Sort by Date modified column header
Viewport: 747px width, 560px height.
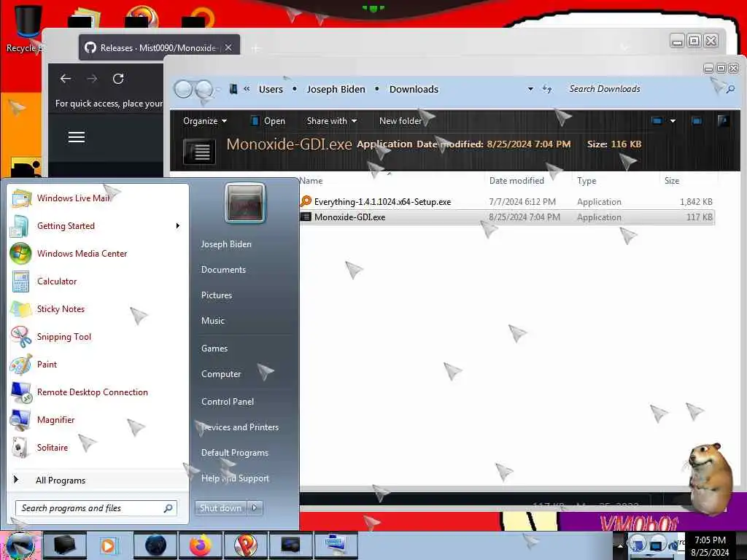[x=516, y=181]
